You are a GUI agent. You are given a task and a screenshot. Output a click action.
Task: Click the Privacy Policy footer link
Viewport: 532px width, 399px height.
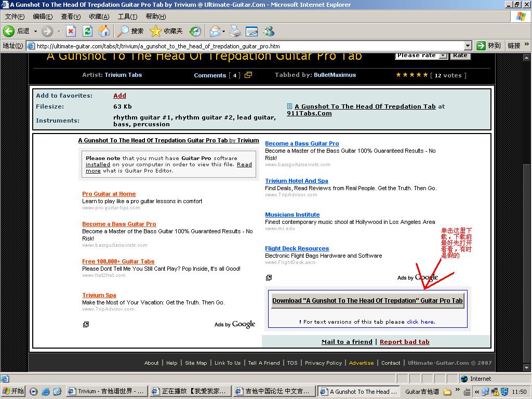323,363
